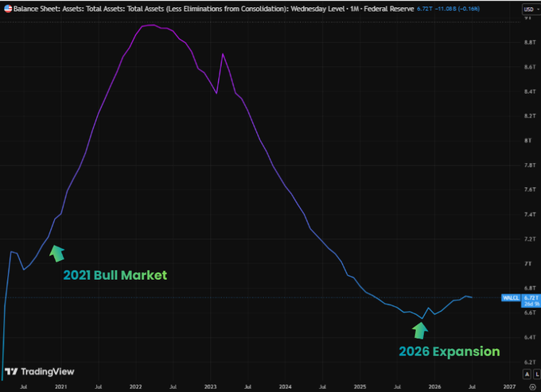Click the 2022 time axis label

(135, 386)
